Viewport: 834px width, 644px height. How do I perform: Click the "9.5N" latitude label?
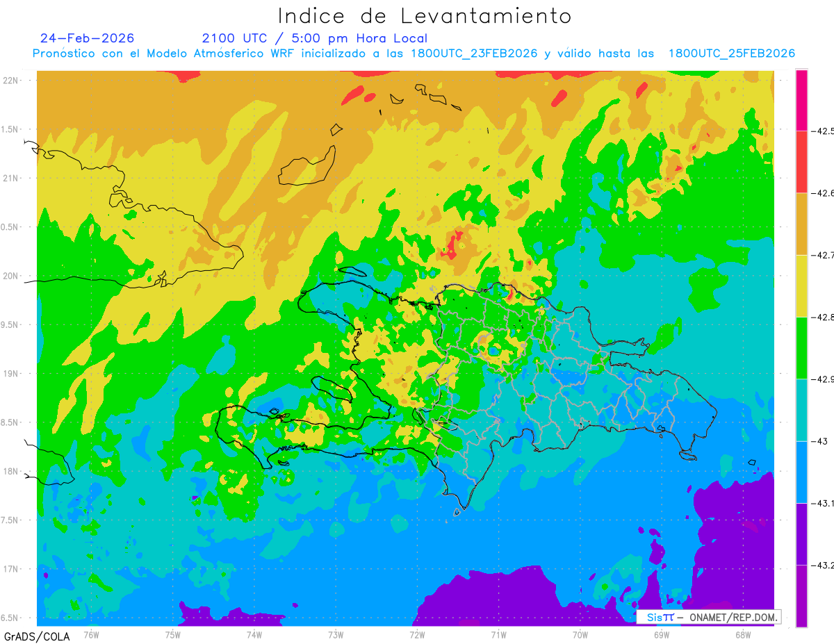pos(10,324)
